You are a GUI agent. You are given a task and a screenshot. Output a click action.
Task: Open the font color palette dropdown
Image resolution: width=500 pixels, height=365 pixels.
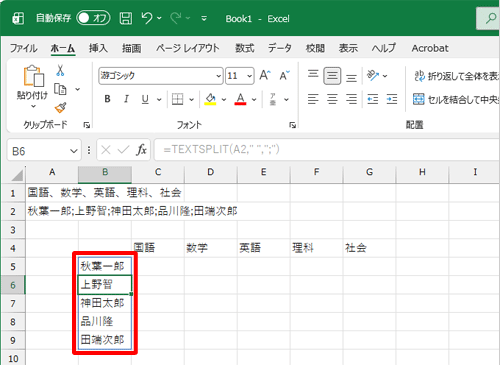(254, 99)
